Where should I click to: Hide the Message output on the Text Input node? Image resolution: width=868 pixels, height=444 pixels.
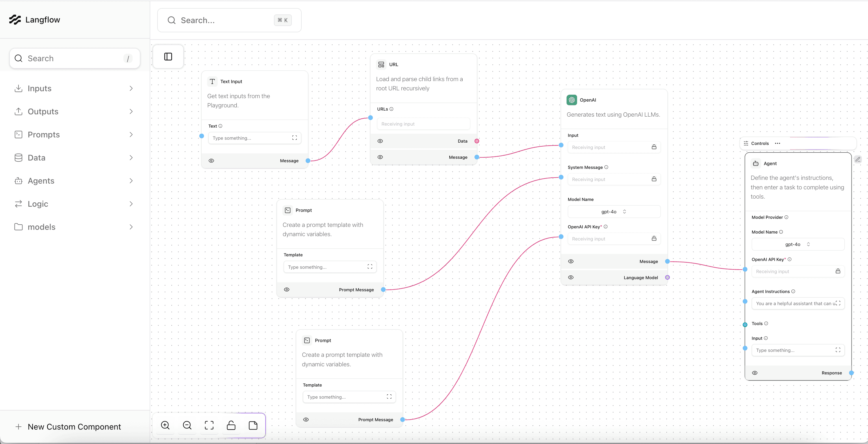pos(211,161)
